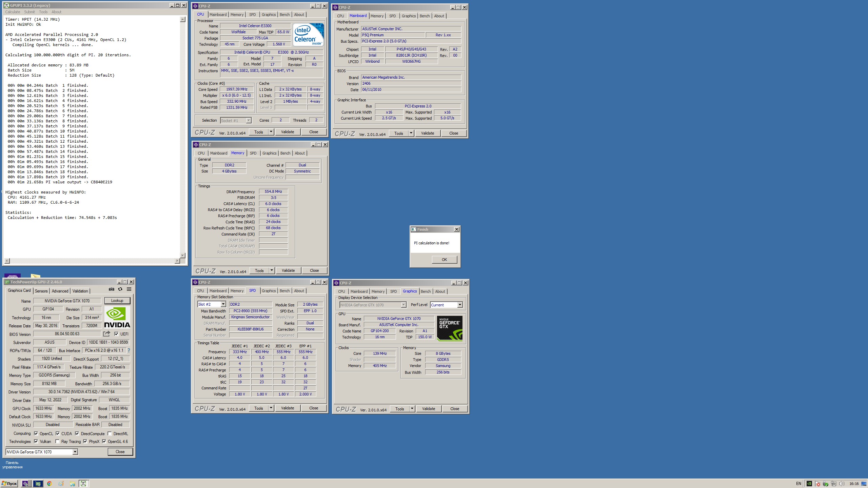Screen dimensions: 868x488
Task: Open the Панель управления desktop icon
Action: click(x=12, y=465)
